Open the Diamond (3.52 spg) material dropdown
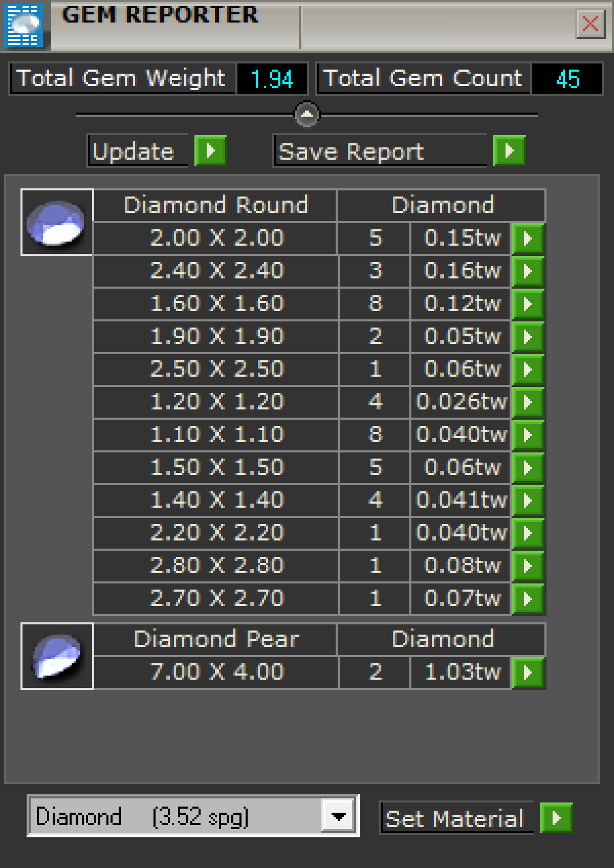 click(x=338, y=816)
